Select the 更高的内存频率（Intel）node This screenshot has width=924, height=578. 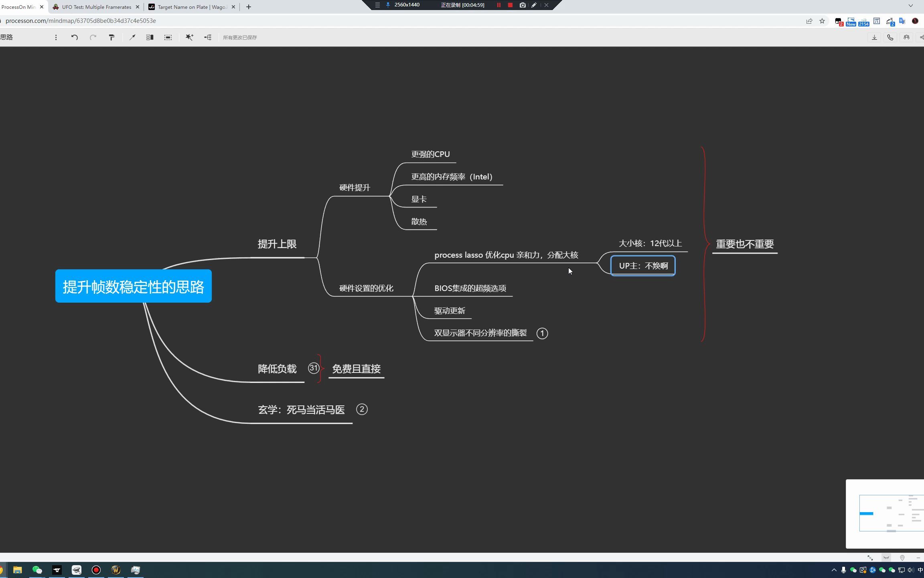coord(452,177)
